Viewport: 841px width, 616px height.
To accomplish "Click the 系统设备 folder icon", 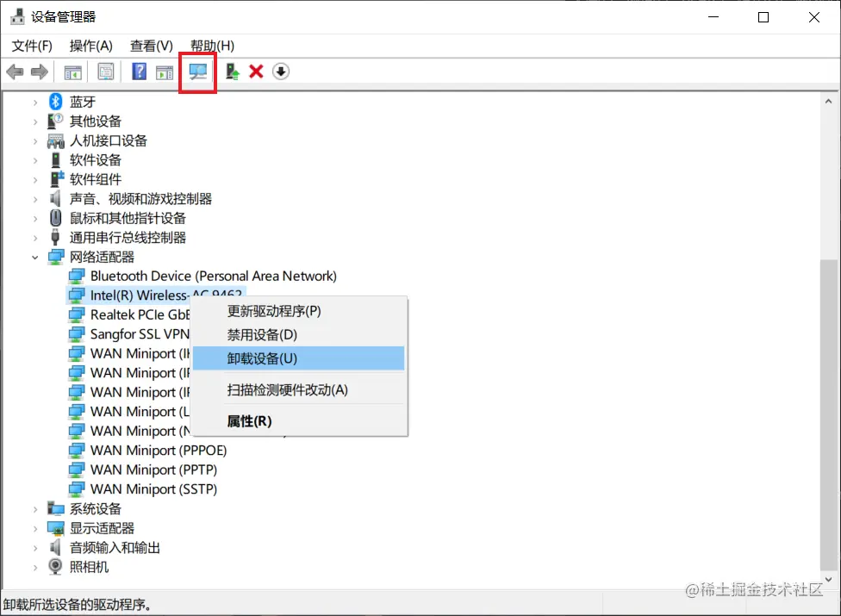I will [x=56, y=508].
